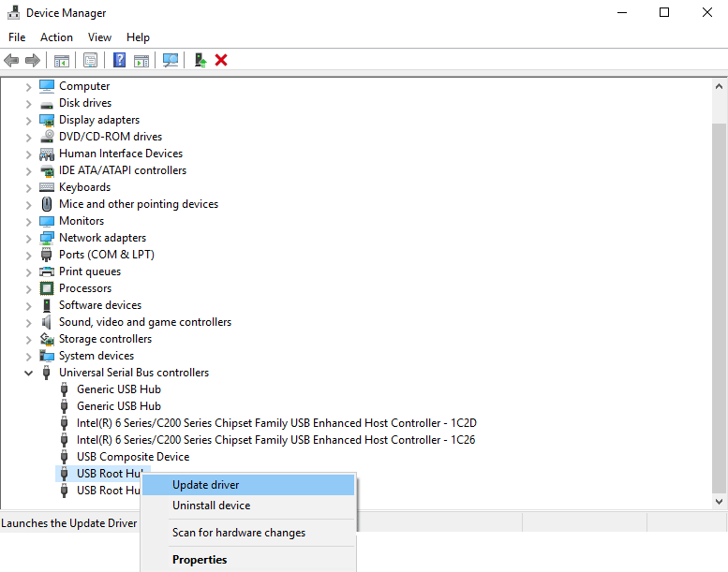
Task: Choose Properties from the context menu
Action: point(248,560)
